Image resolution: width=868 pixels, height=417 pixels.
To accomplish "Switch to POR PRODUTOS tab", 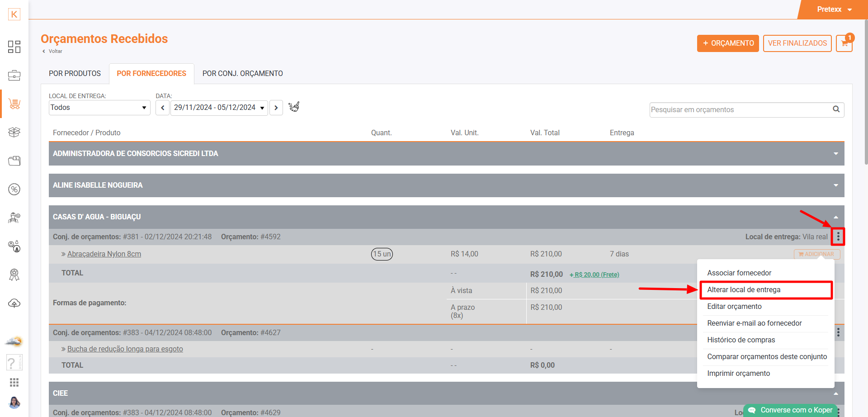I will 75,73.
